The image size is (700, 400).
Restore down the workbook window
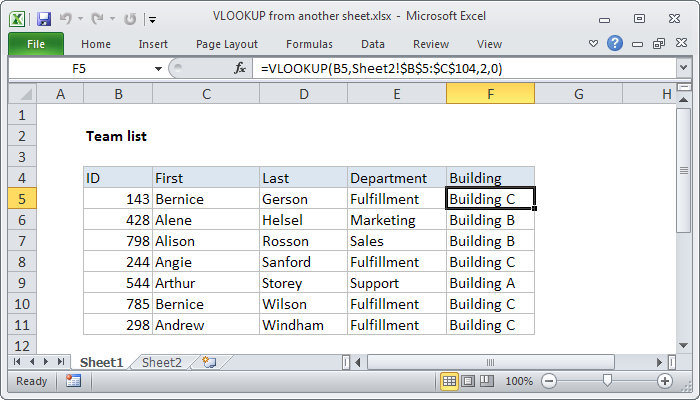coord(659,43)
